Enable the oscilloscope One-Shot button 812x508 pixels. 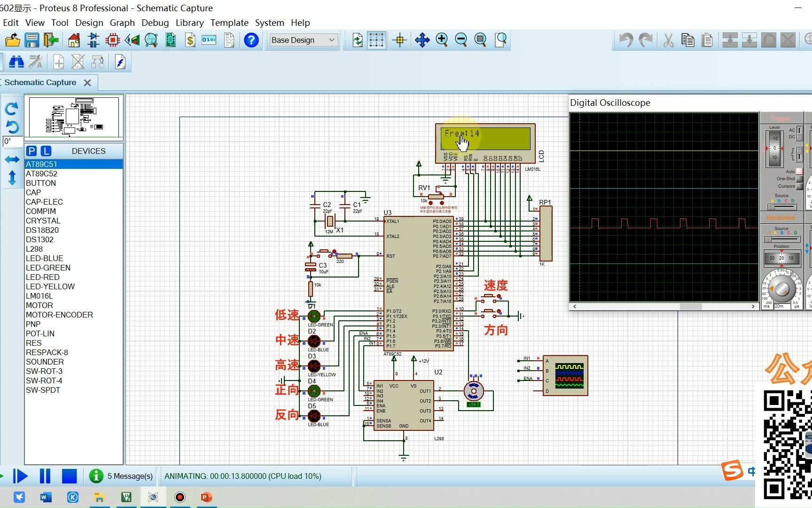[799, 179]
